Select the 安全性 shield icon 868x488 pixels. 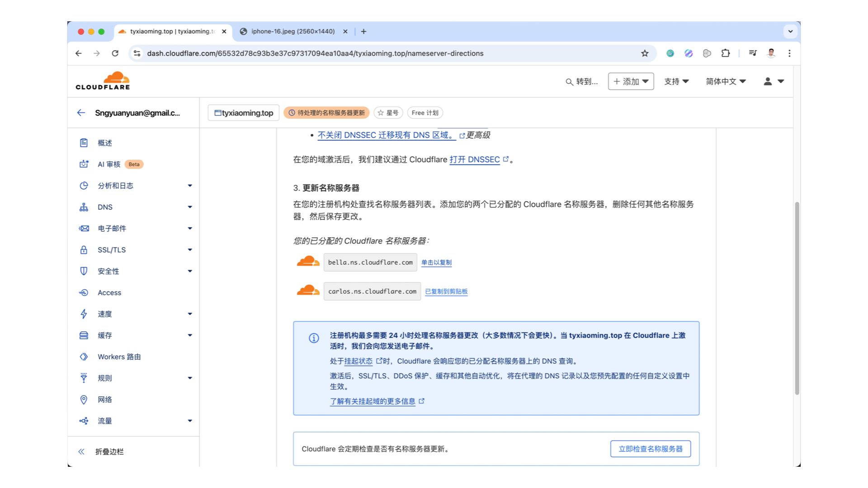[84, 271]
